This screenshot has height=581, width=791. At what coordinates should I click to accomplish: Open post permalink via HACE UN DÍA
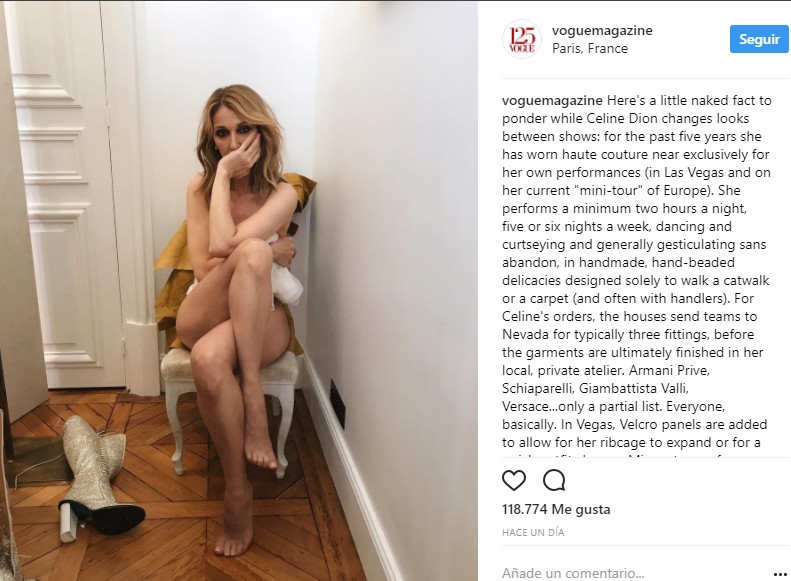(x=533, y=533)
